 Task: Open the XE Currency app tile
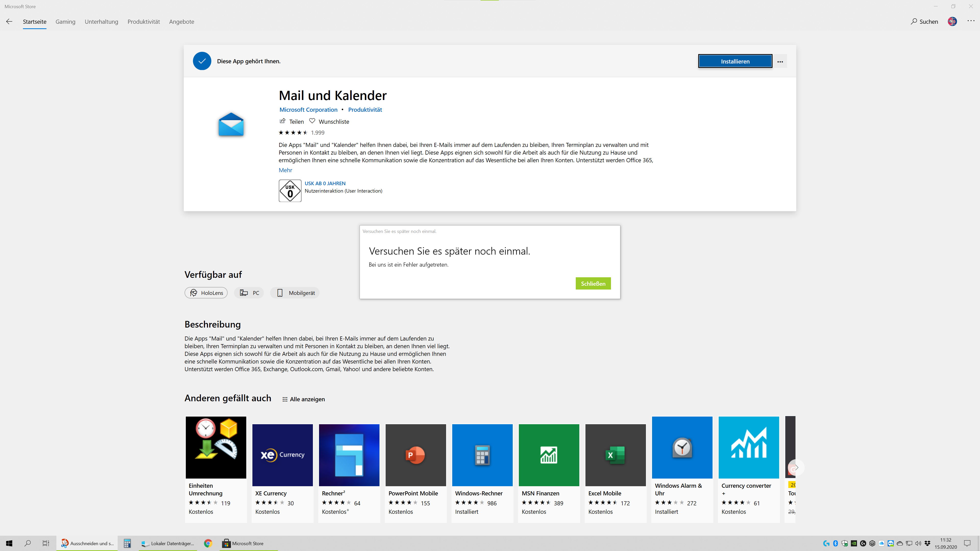click(282, 455)
